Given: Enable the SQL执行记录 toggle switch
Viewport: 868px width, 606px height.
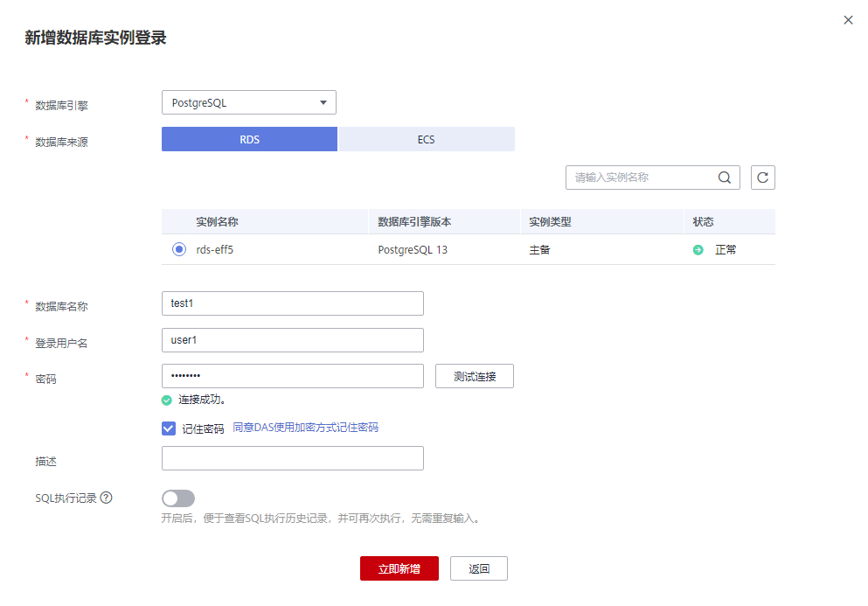Looking at the screenshot, I should [x=178, y=498].
